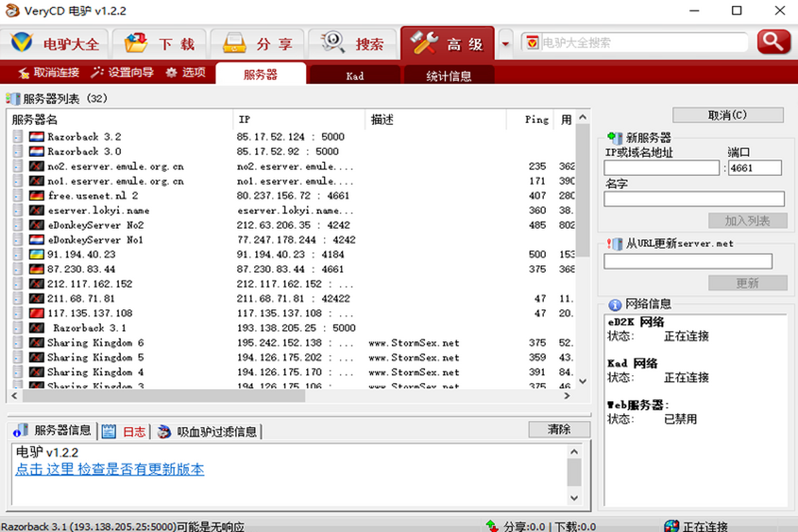Click the port input field showing 4661
Viewport: 798px width, 532px height.
point(754,168)
